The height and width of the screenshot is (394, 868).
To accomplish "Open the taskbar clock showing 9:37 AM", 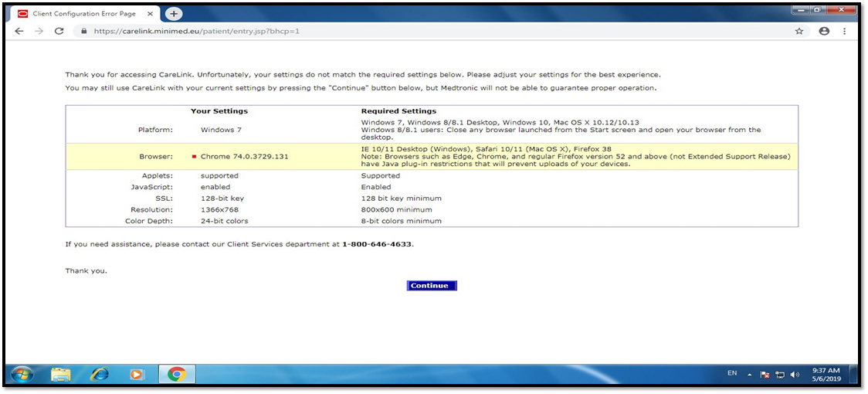I will 826,375.
